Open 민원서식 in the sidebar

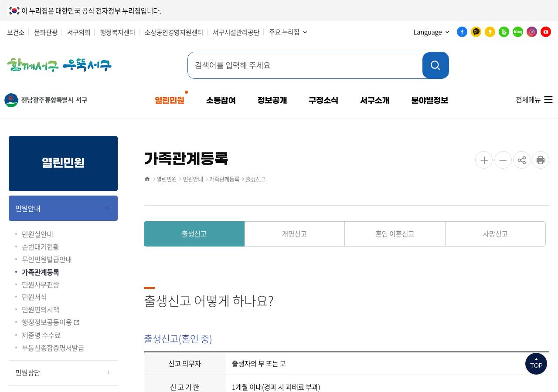coord(34,297)
